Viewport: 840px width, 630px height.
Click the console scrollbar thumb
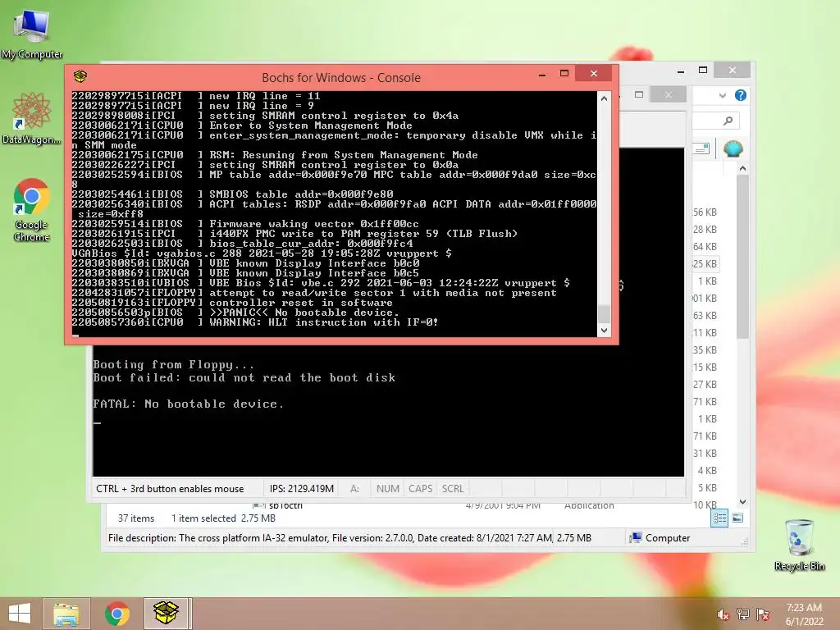[604, 313]
